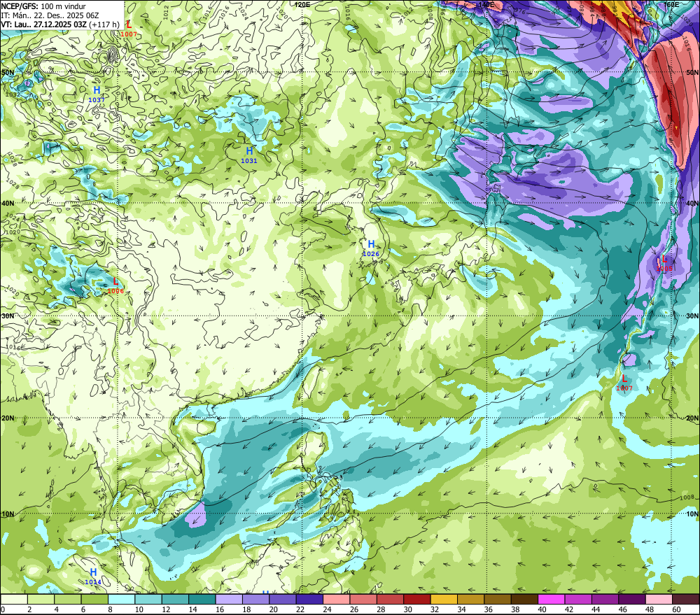Image resolution: width=700 pixels, height=615 pixels.
Task: Click the 36–38 brown legend swatch
Action: click(x=498, y=600)
